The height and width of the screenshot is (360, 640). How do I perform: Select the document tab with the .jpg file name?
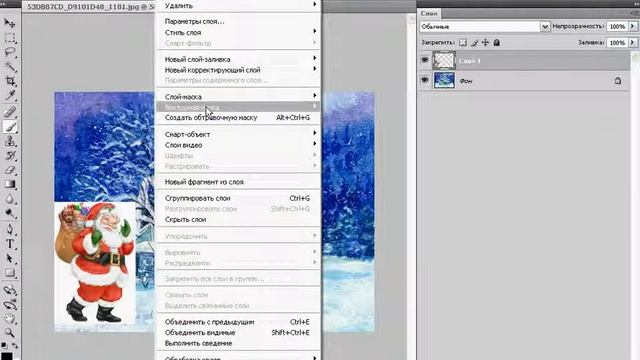90,7
